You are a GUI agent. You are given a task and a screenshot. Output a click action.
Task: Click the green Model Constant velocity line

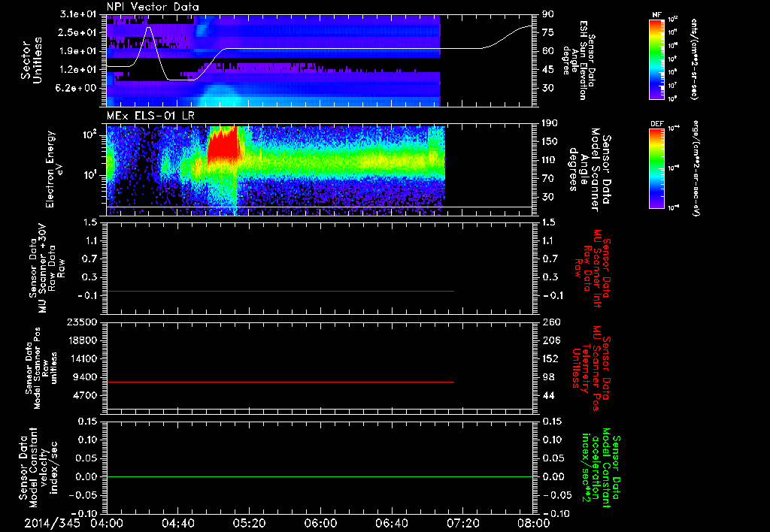(x=319, y=476)
